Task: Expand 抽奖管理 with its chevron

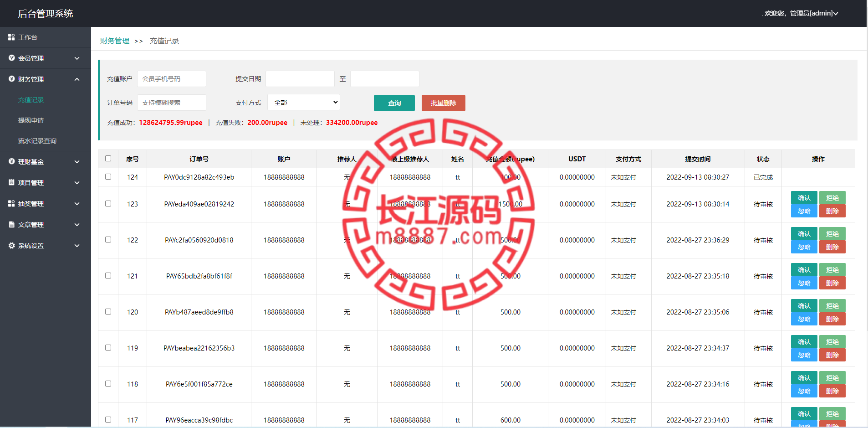Action: point(77,204)
